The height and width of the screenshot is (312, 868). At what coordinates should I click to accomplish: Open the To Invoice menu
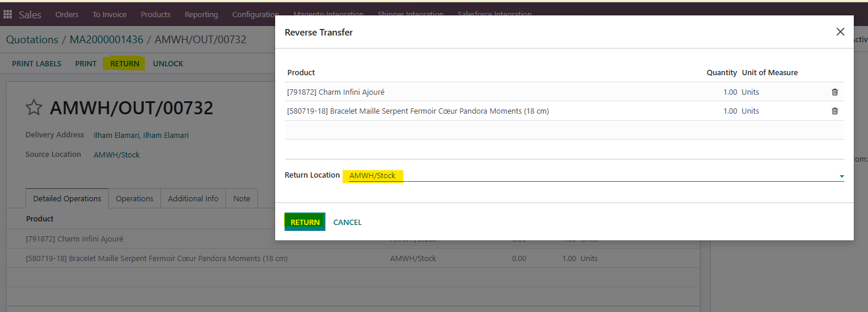point(109,14)
